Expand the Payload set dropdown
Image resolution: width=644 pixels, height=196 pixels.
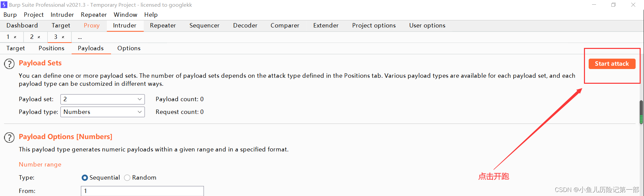(x=103, y=99)
